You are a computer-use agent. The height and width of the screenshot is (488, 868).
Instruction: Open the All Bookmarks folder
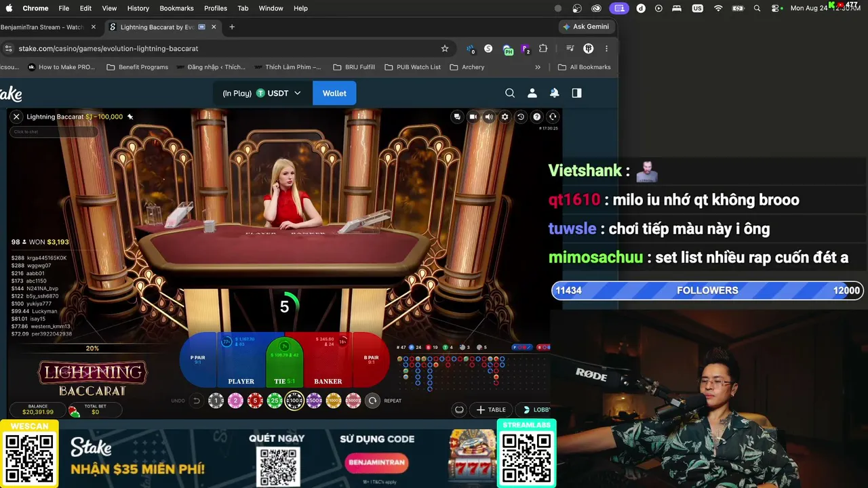(x=585, y=67)
